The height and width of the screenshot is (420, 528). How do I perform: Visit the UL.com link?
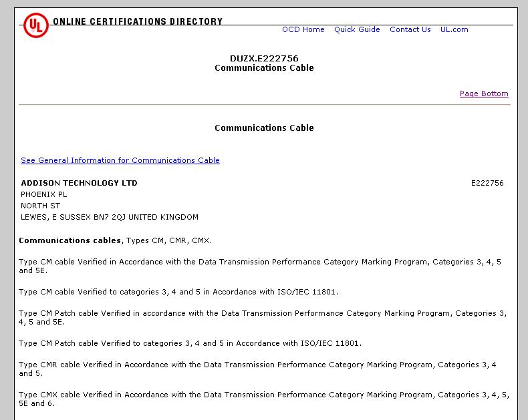click(x=454, y=29)
